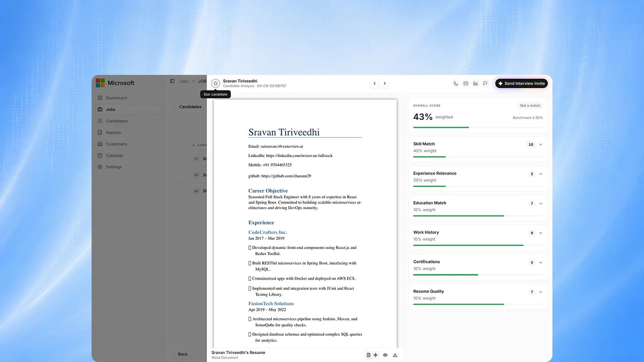Click the Work History score badge "9"
This screenshot has height=362, width=644.
point(532,233)
